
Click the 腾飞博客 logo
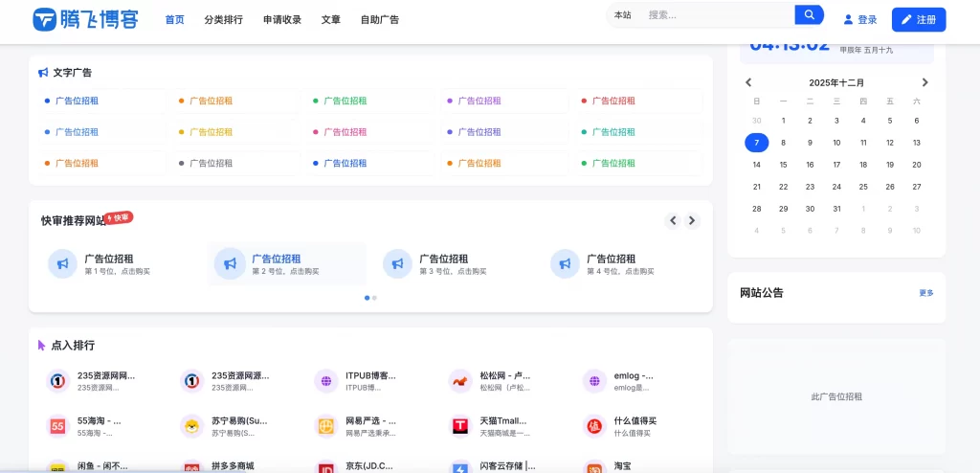pyautogui.click(x=85, y=19)
